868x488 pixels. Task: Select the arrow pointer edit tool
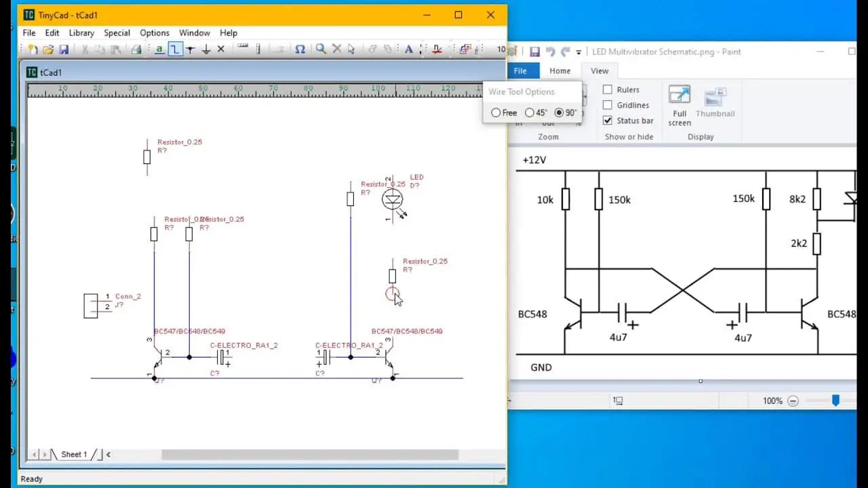coord(351,49)
